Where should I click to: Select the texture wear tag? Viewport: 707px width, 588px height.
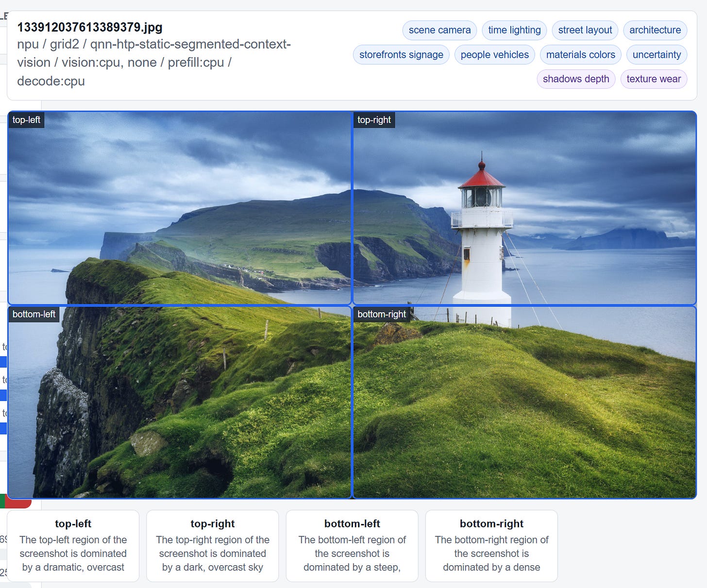(x=654, y=79)
